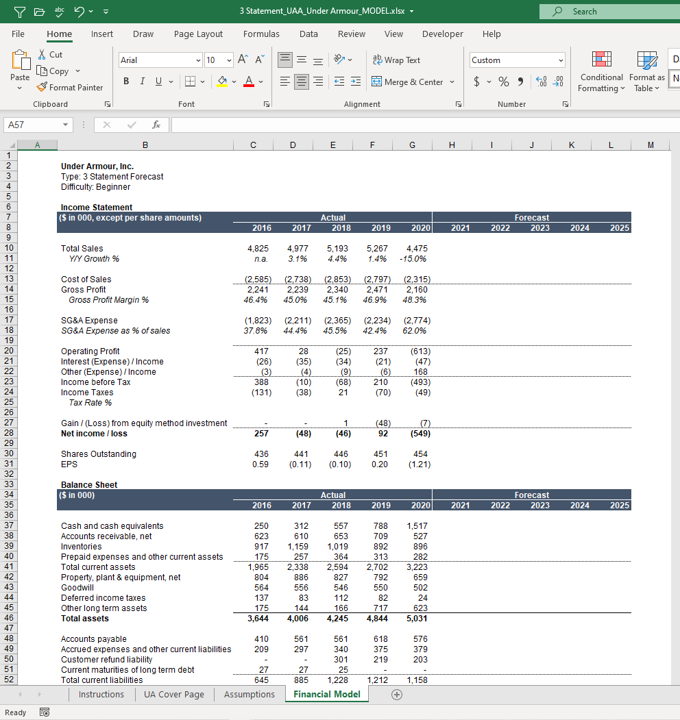Open Font settings dialog launcher

pyautogui.click(x=266, y=104)
